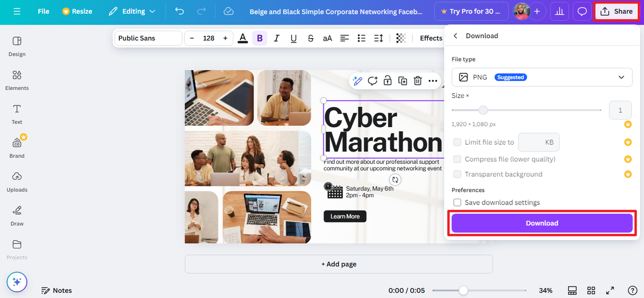Open text Effects

(431, 38)
